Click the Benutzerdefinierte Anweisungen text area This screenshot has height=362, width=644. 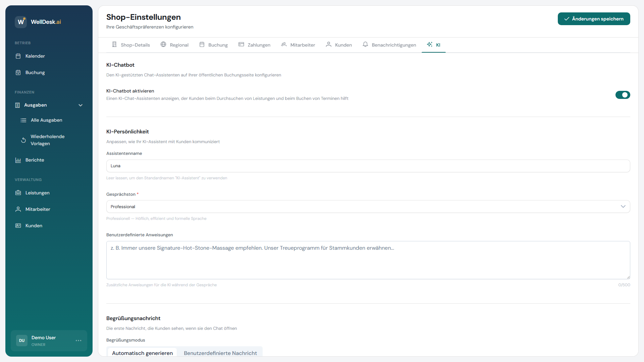coord(368,260)
